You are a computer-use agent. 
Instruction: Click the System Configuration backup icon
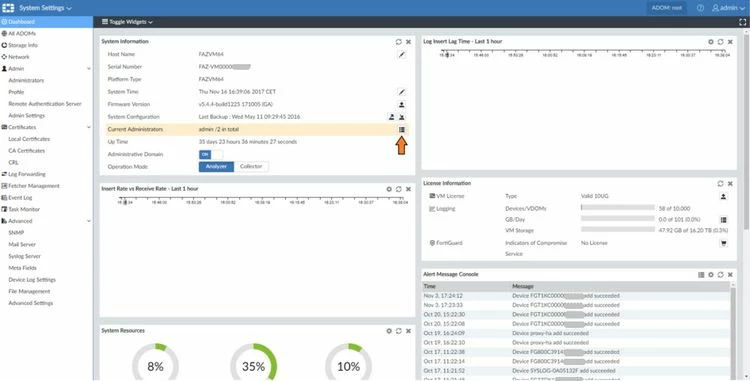pyautogui.click(x=391, y=117)
